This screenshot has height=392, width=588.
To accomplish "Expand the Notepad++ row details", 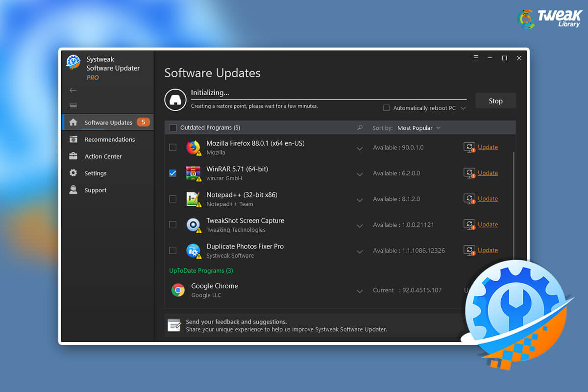I will point(360,200).
